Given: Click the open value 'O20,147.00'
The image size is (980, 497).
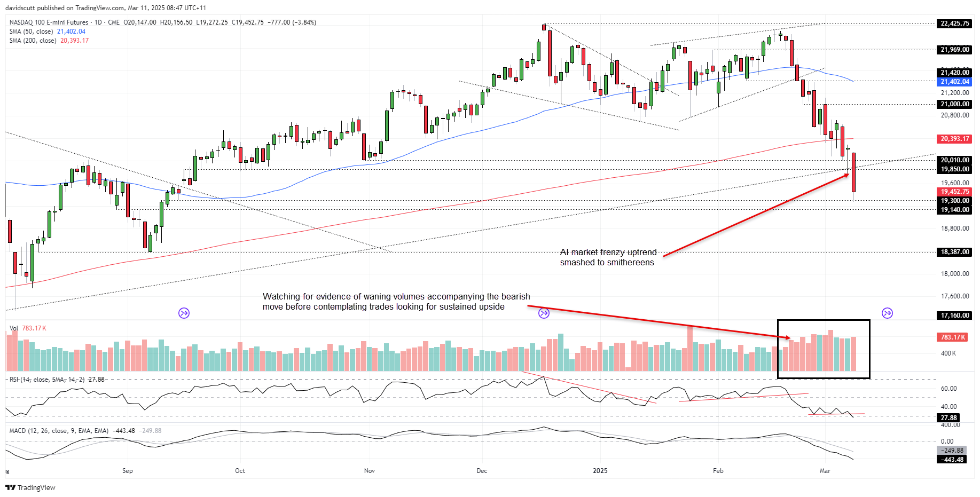Looking at the screenshot, I should click(140, 22).
